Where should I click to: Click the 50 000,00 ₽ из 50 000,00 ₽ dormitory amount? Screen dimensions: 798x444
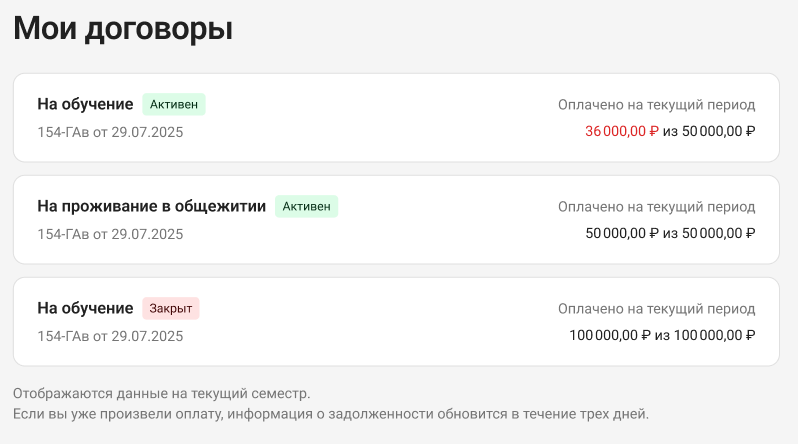[x=670, y=233]
